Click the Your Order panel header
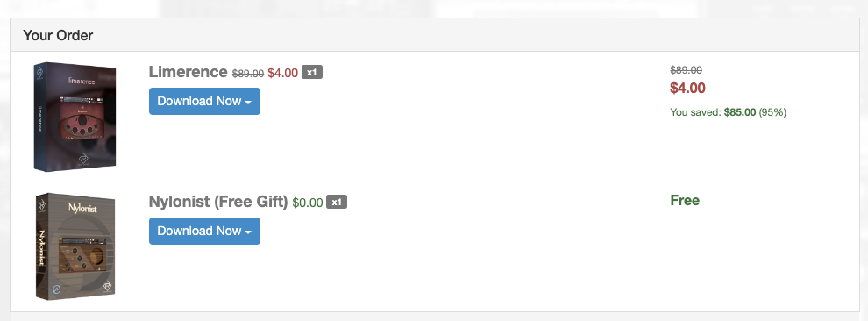 tap(435, 35)
